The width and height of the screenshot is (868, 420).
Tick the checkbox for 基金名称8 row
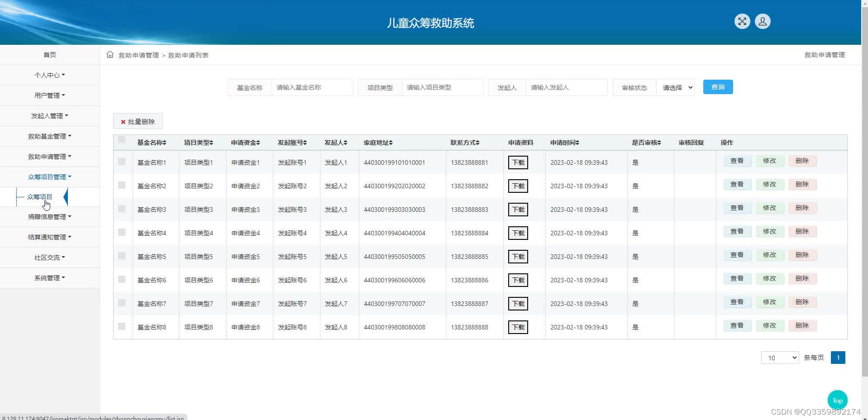click(122, 326)
